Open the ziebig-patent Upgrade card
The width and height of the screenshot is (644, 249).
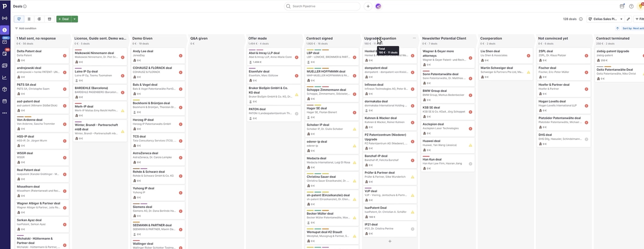click(x=620, y=55)
